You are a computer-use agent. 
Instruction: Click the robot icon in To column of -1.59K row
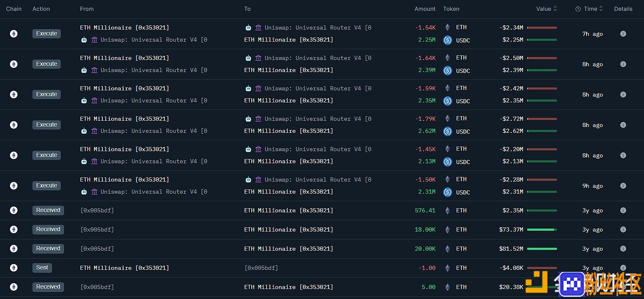(x=248, y=88)
